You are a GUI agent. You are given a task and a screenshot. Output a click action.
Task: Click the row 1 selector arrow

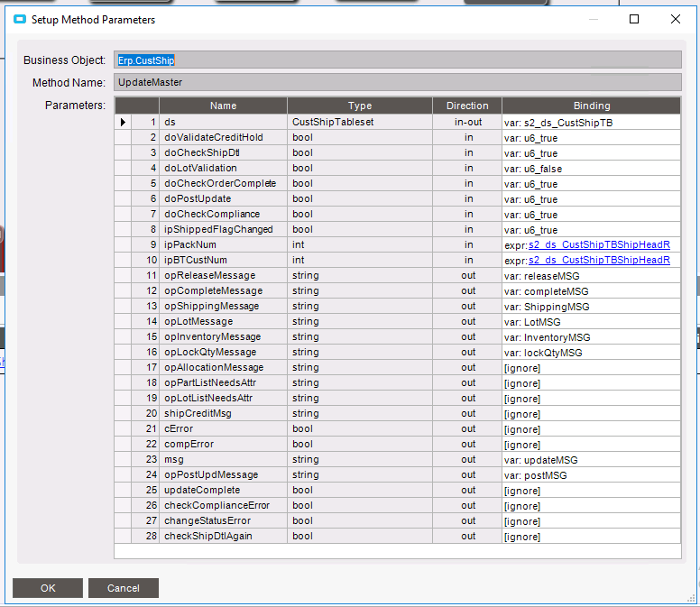point(123,122)
